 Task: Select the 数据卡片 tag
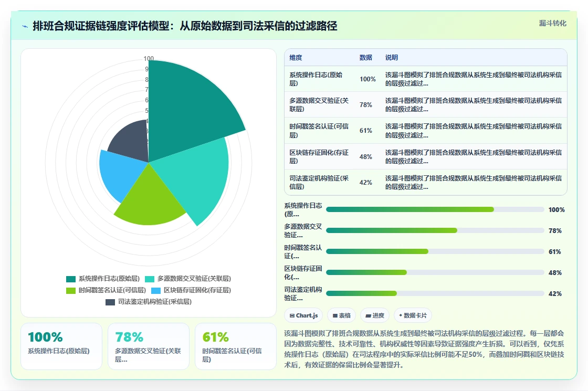tap(413, 315)
